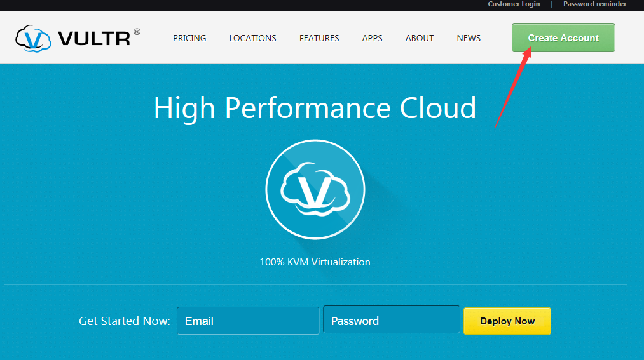Click the Vultr cloud logo in header
The width and height of the screenshot is (644, 360).
point(33,38)
